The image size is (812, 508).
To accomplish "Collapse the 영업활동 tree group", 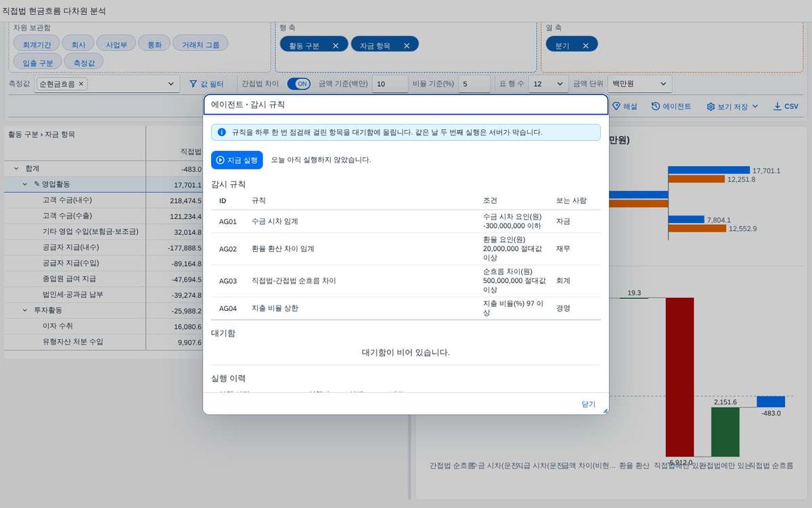I will pos(25,184).
